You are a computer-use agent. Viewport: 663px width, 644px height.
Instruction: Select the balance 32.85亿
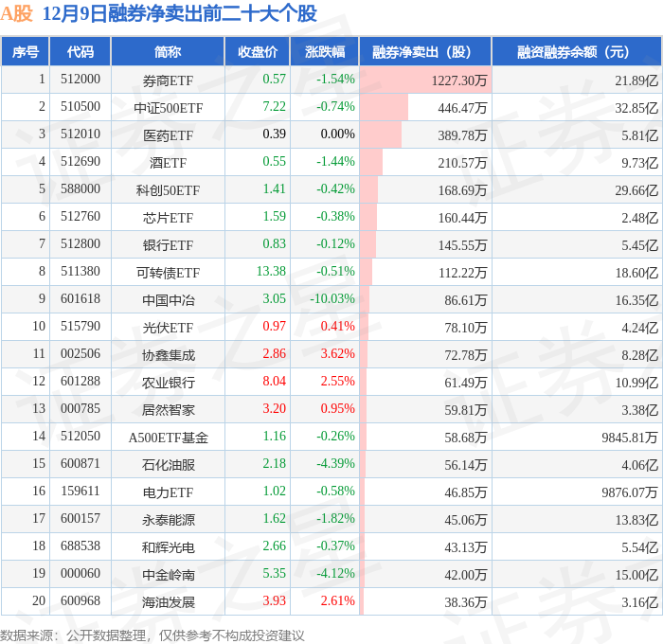(636, 108)
